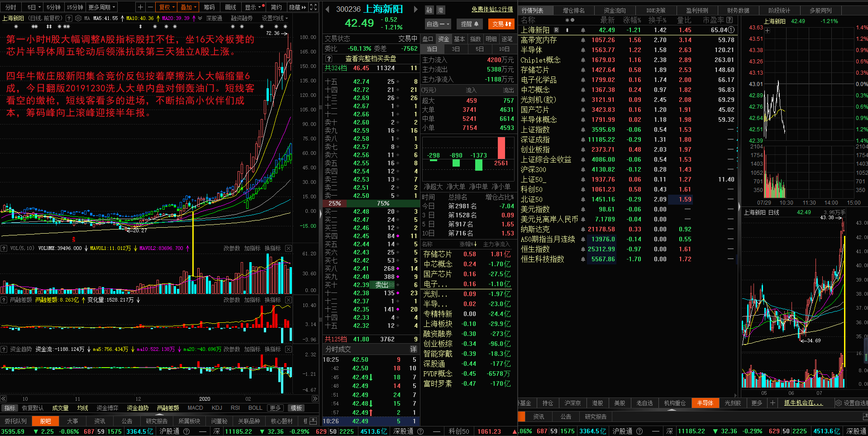Open 两融差额 indicator help icon
Screen dimensions: 868x436
(4, 300)
